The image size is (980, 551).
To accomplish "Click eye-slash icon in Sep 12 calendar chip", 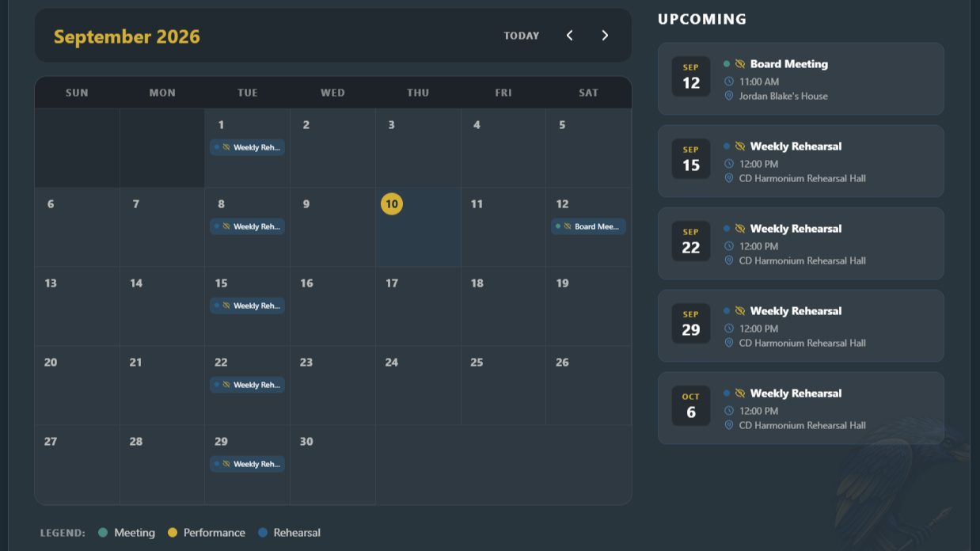I will 567,226.
